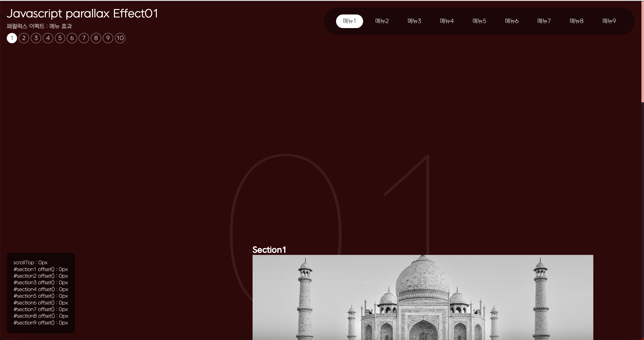Go to the circled number 5 effect page
The image size is (644, 340).
coord(60,38)
